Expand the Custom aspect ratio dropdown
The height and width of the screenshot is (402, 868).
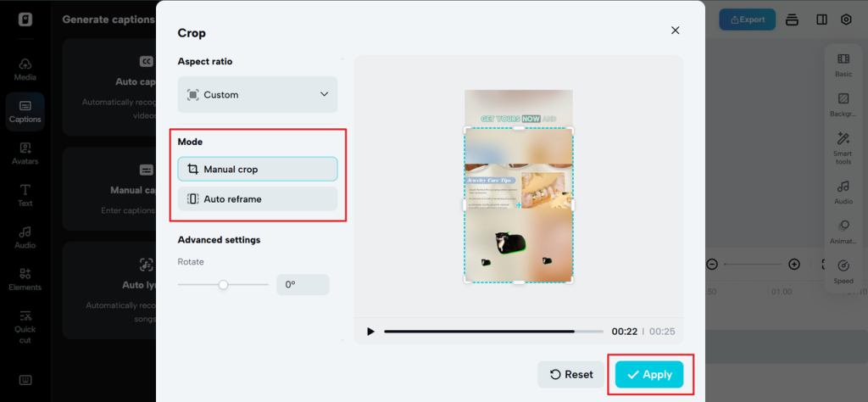258,95
